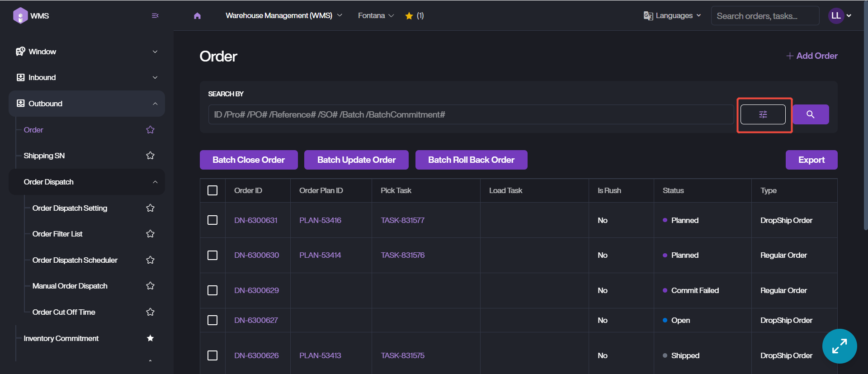Image resolution: width=868 pixels, height=374 pixels.
Task: Unfavorite Inventory Commitment with the filled star
Action: 150,338
